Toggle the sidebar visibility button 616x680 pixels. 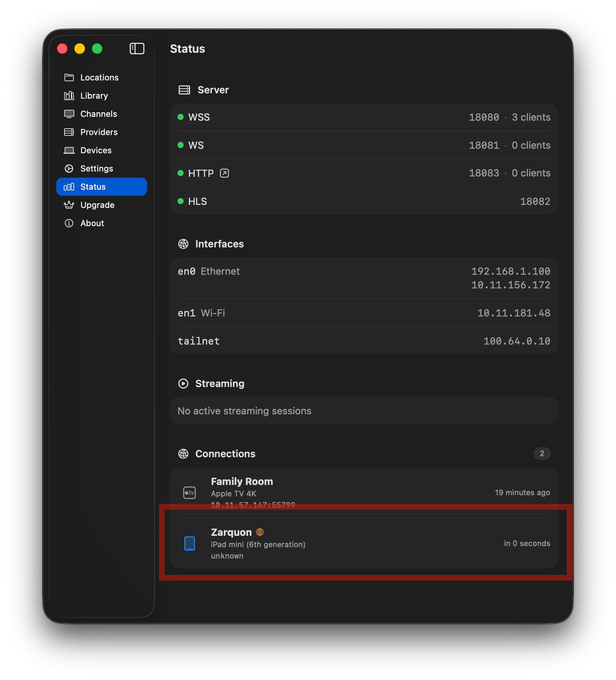click(x=137, y=49)
